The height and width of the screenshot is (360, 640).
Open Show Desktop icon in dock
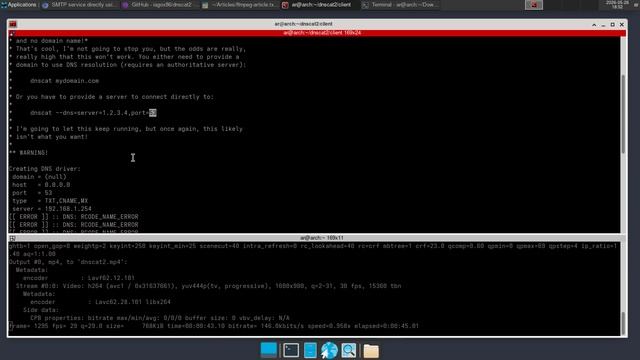click(269, 350)
